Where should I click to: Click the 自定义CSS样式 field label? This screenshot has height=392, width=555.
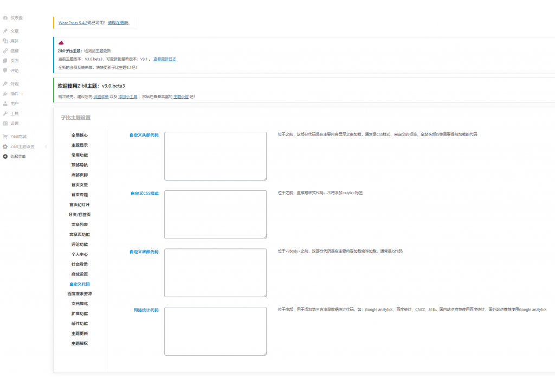tap(144, 194)
